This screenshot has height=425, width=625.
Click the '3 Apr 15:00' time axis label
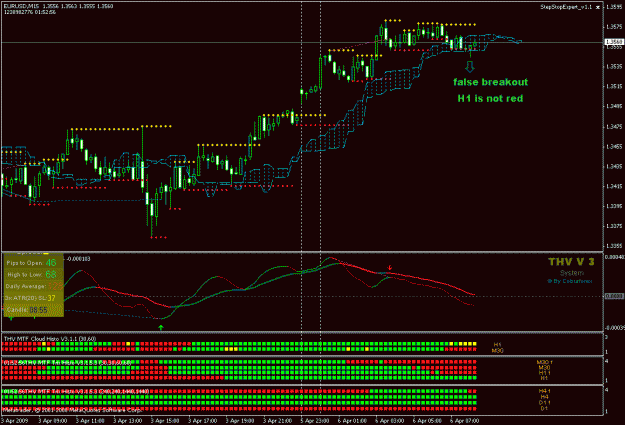point(165,421)
